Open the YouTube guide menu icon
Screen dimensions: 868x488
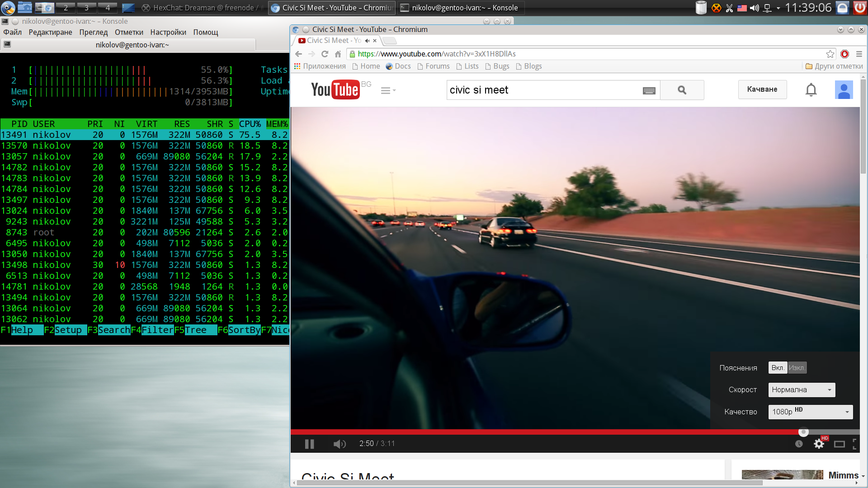tap(388, 90)
